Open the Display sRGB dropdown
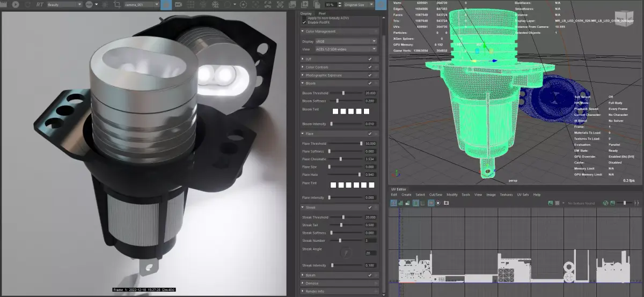644x297 pixels. [346, 41]
